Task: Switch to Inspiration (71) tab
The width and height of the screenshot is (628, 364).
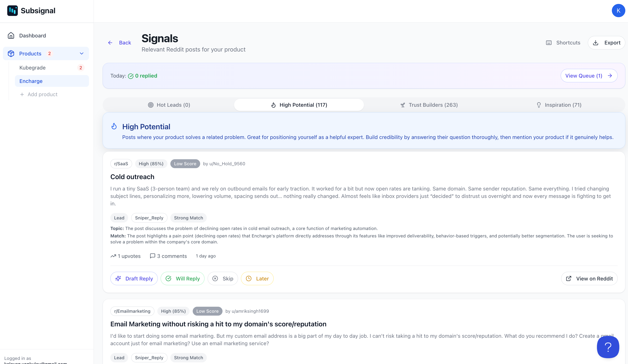Action: point(559,105)
